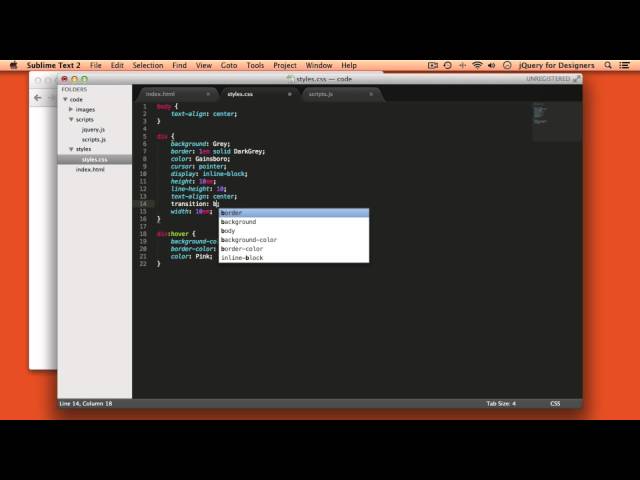Place cursor on color: Pink line

tap(191, 256)
